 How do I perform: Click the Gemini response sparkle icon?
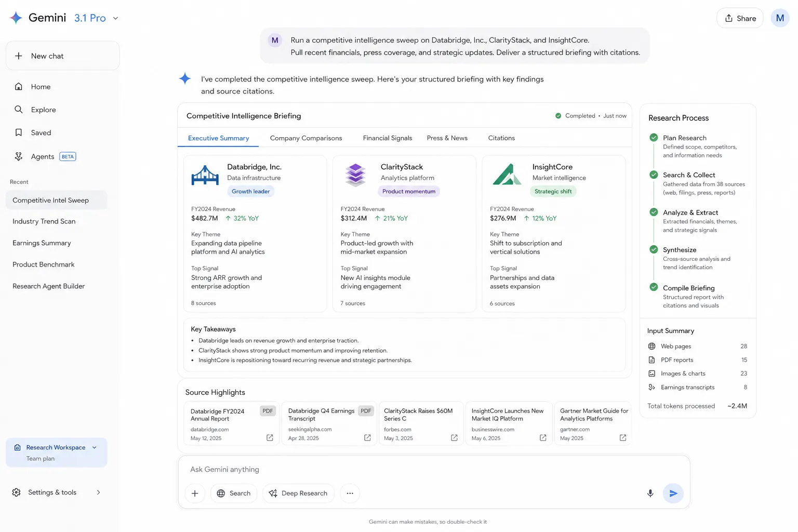[185, 79]
